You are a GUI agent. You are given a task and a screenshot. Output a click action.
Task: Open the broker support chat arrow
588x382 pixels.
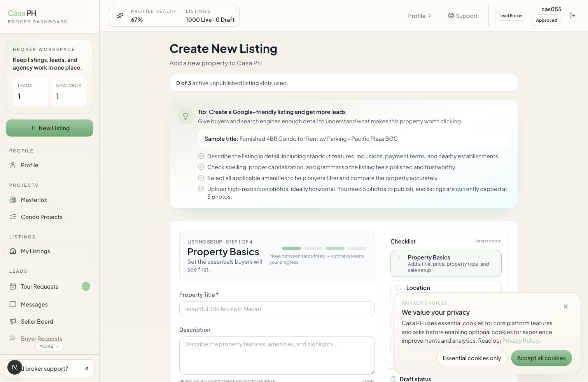point(86,368)
